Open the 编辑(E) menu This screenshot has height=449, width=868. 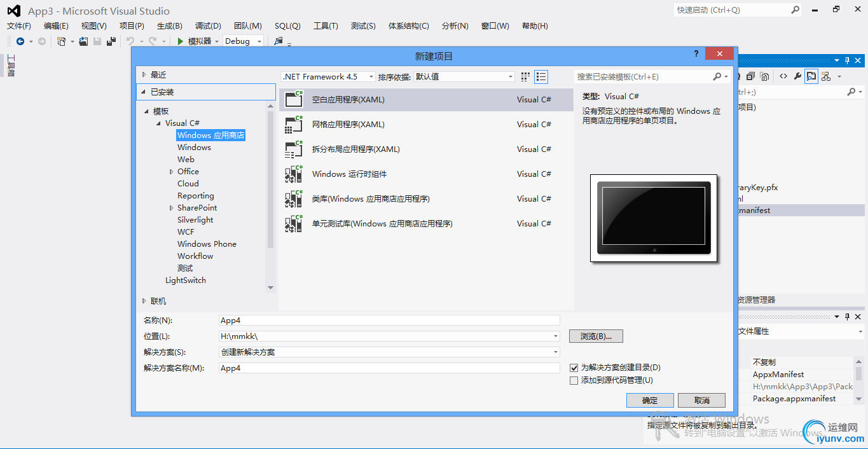(x=56, y=26)
